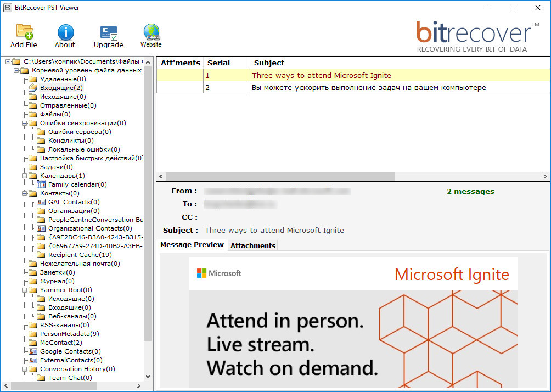
Task: Select the Конфликты(0) folder
Action: pos(71,141)
